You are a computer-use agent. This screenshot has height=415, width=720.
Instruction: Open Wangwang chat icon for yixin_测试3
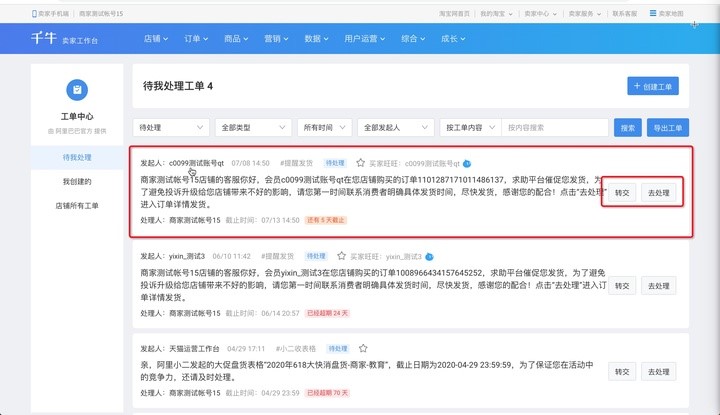429,256
